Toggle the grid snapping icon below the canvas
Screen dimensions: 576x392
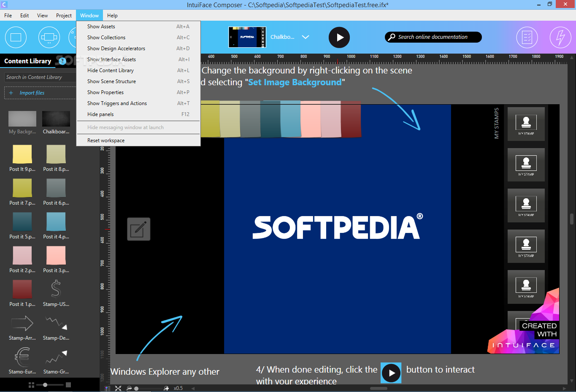pos(108,388)
